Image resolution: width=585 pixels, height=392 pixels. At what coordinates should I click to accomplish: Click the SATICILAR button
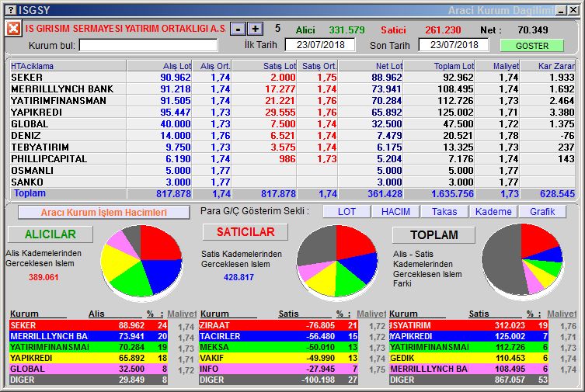[245, 232]
